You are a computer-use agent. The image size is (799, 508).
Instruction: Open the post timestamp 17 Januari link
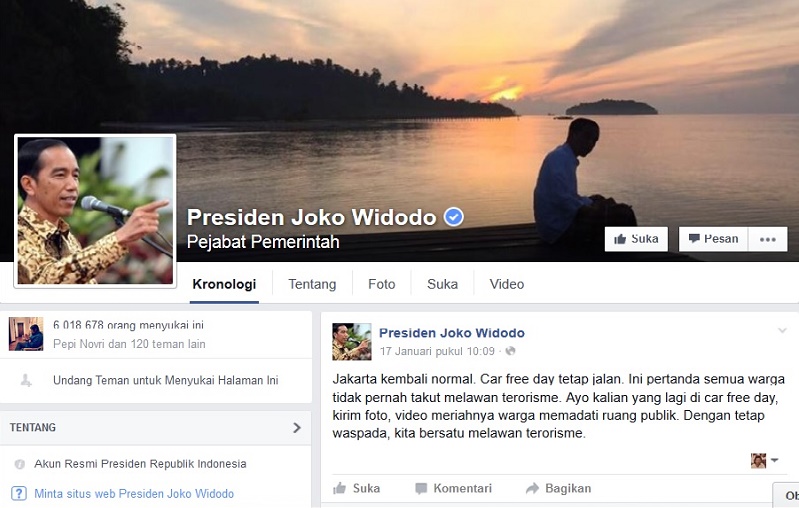coord(437,351)
